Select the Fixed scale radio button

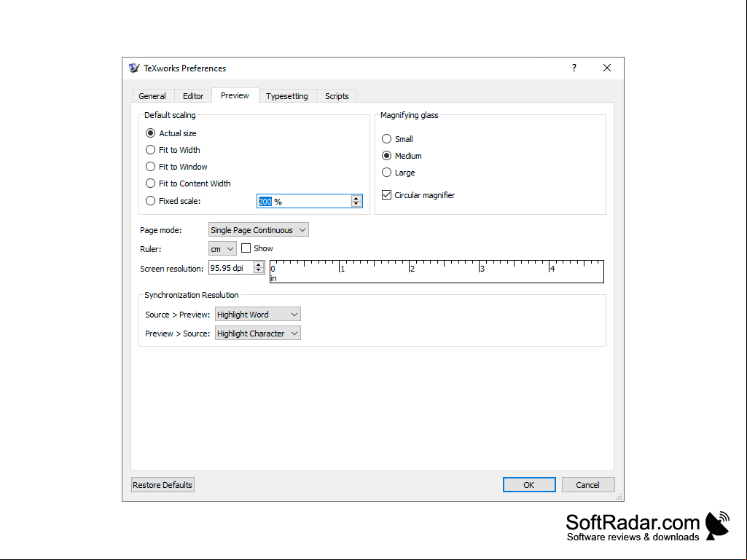pos(173,201)
